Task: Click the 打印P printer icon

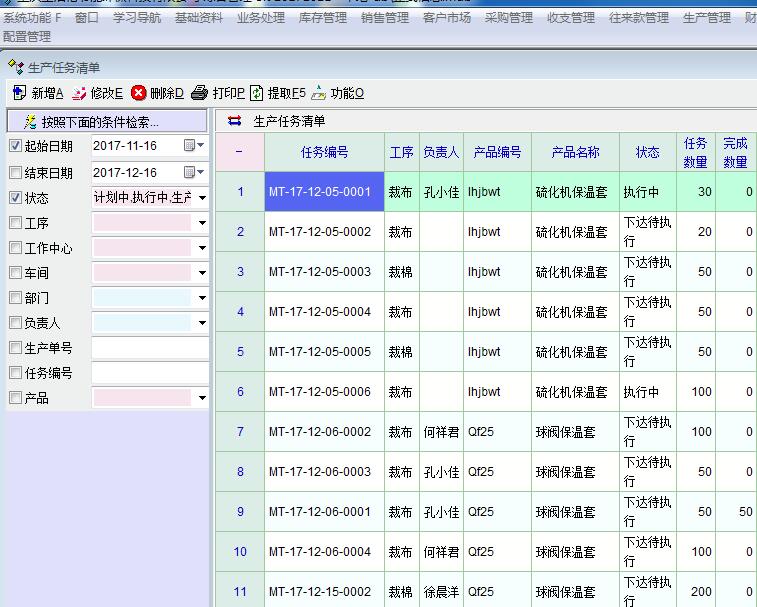Action: pos(199,93)
